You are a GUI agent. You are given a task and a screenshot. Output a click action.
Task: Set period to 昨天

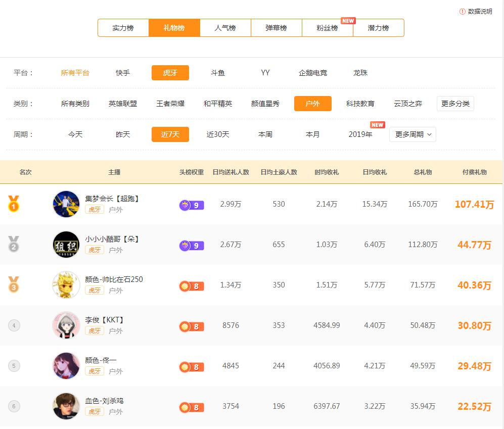pos(123,134)
